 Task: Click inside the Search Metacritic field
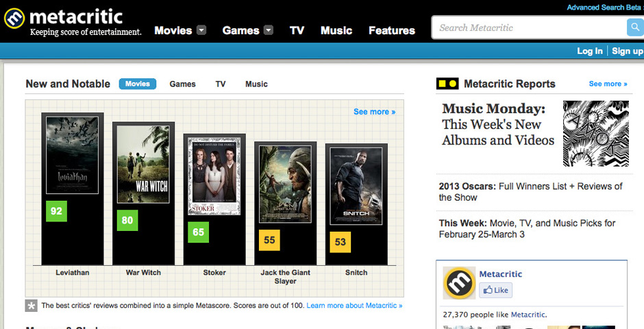530,27
